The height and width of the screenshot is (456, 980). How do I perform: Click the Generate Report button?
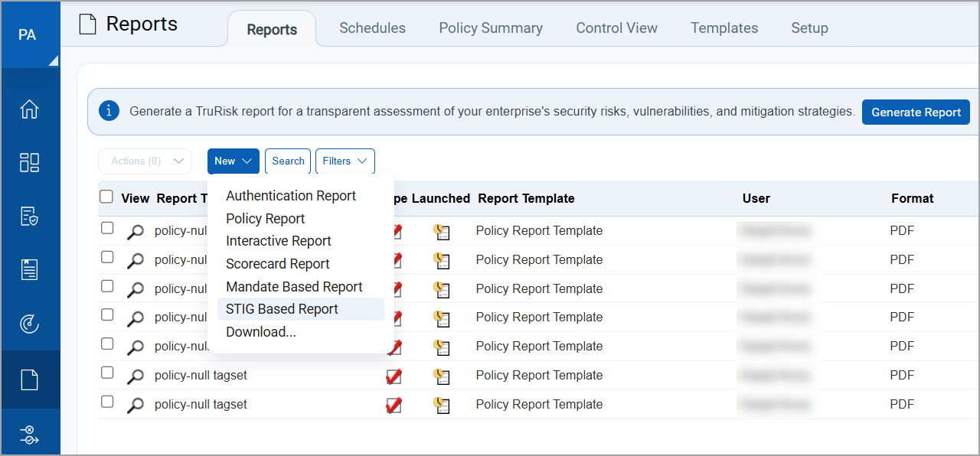[916, 112]
